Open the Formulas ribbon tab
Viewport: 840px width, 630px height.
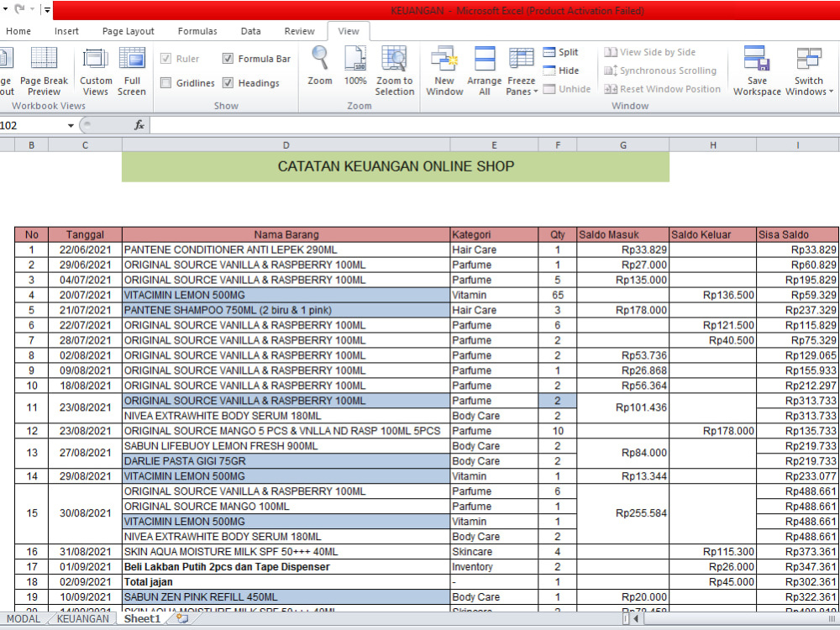[x=197, y=31]
